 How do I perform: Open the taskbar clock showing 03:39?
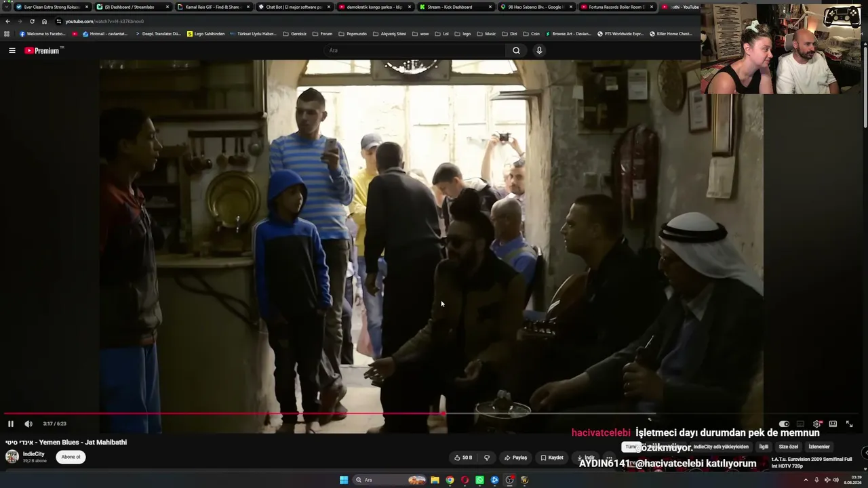tap(852, 480)
